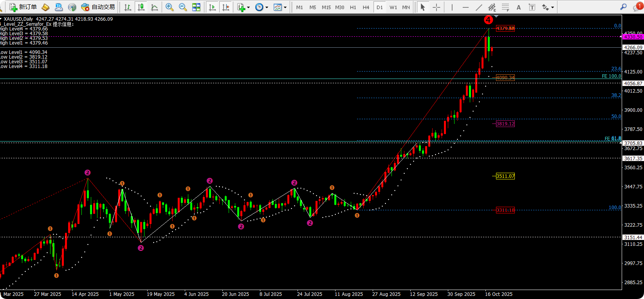644x299 pixels.
Task: Click the zoom in magnifier icon
Action: [170, 7]
